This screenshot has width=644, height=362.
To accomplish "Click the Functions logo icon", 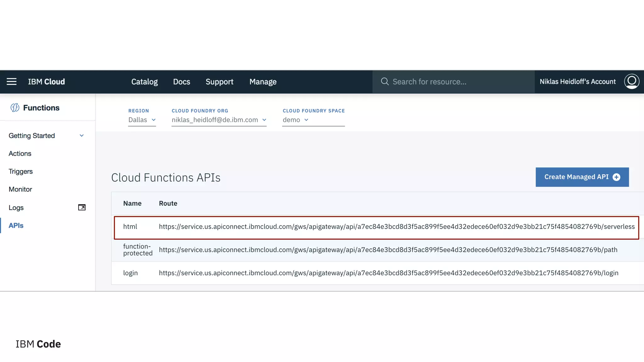I will coord(15,108).
